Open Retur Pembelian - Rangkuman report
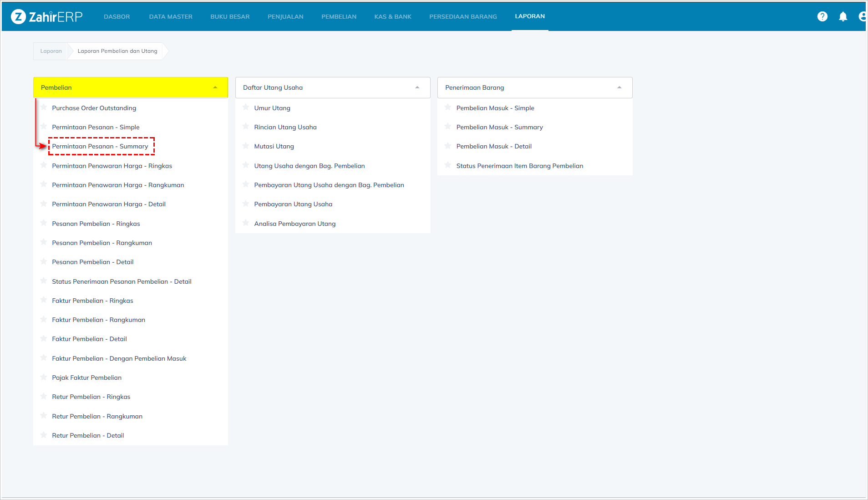Screen dimensions: 868x500 click(x=97, y=416)
